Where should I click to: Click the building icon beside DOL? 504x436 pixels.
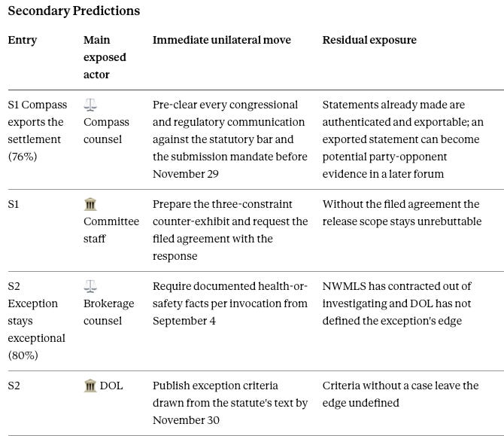click(x=90, y=386)
